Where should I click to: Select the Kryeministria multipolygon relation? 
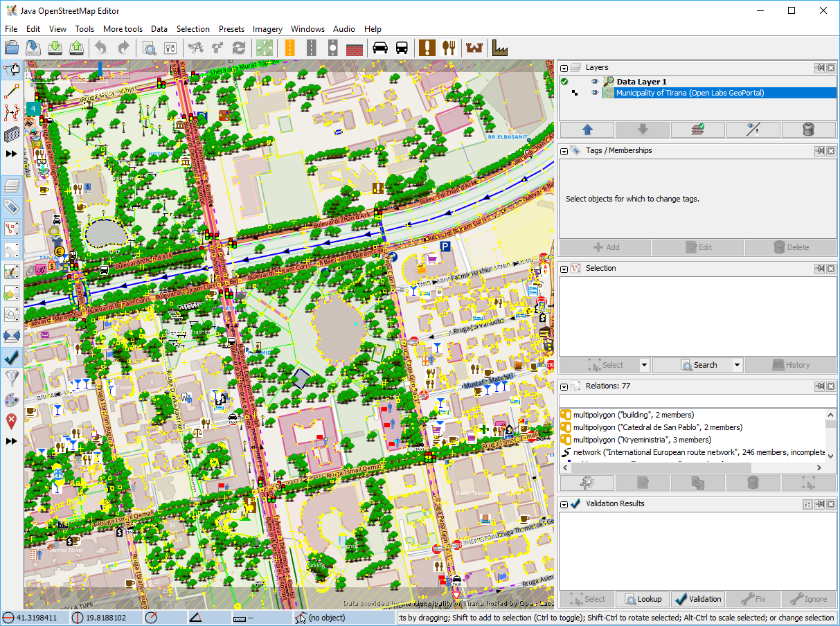click(641, 440)
